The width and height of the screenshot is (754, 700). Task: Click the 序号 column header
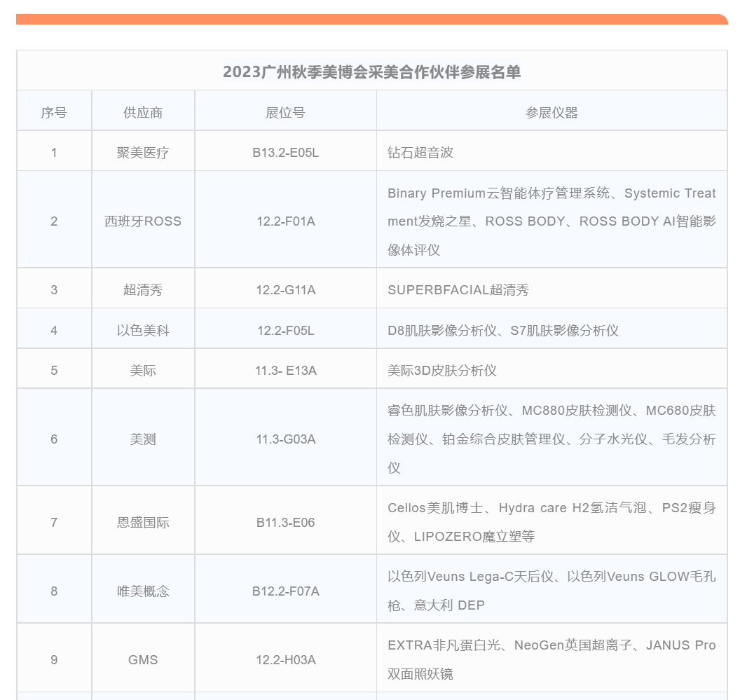point(54,113)
